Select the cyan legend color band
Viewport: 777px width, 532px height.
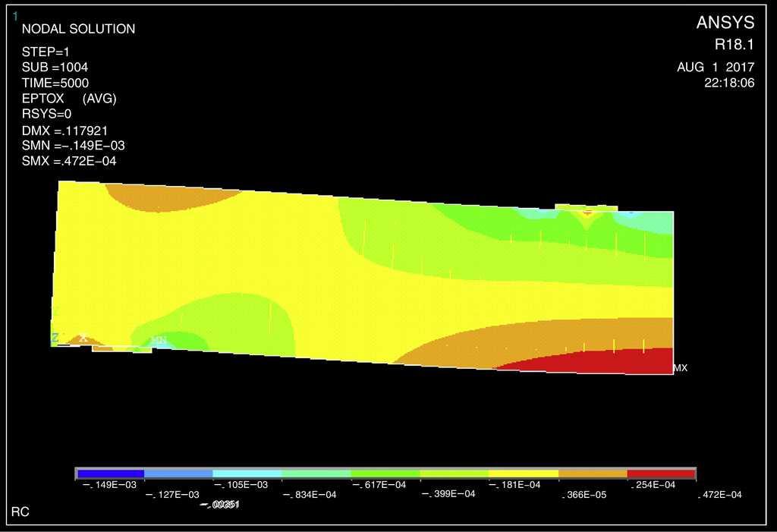pyautogui.click(x=247, y=474)
